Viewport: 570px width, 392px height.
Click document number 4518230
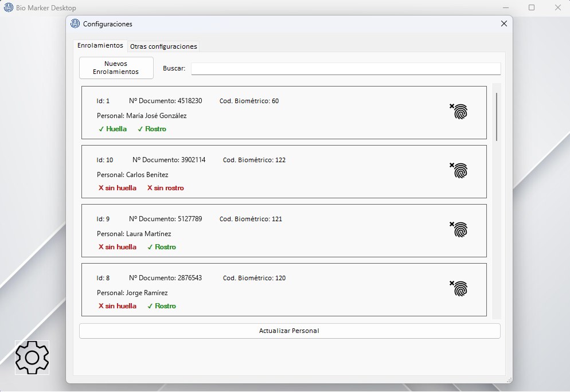coord(190,101)
